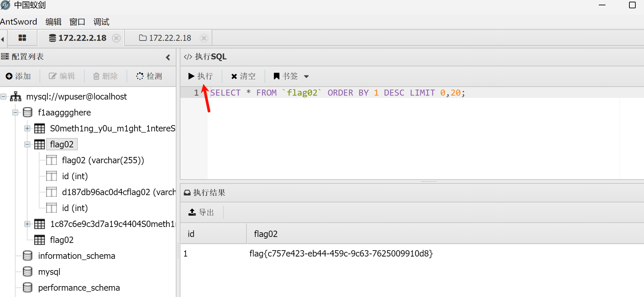The height and width of the screenshot is (297, 644).
Task: Click the 执行 (Execute) SQL button
Action: [x=200, y=76]
